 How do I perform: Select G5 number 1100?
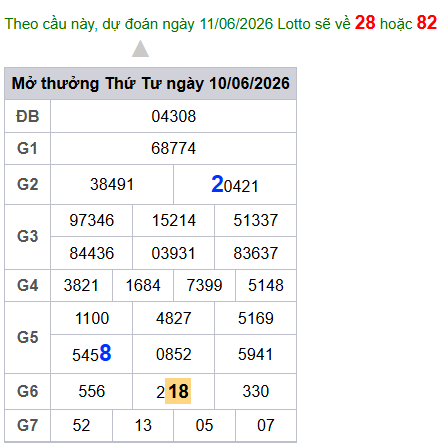pos(92,318)
